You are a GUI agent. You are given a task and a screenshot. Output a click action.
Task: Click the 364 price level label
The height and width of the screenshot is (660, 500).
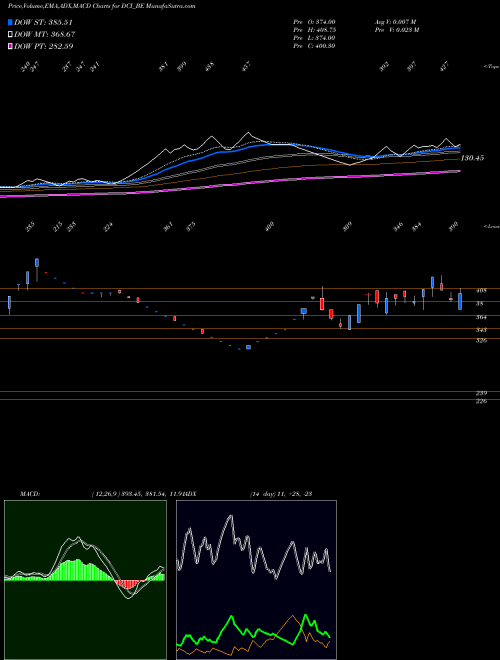(x=481, y=317)
